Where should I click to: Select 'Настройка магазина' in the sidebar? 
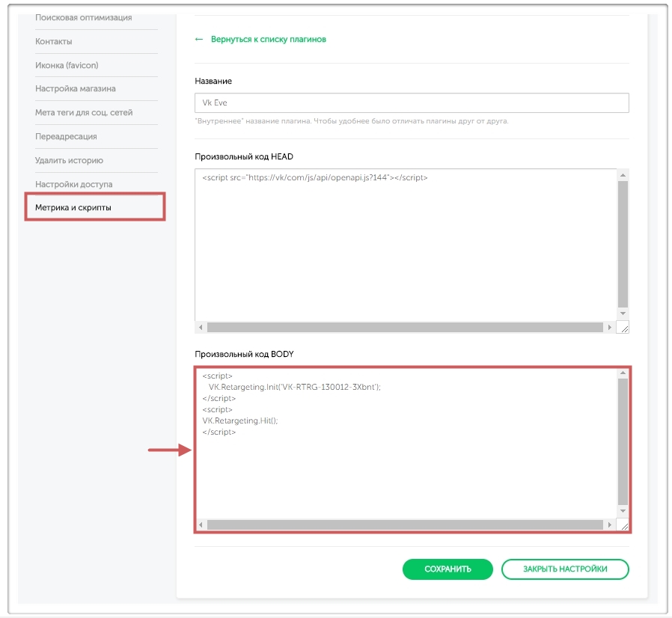[75, 88]
